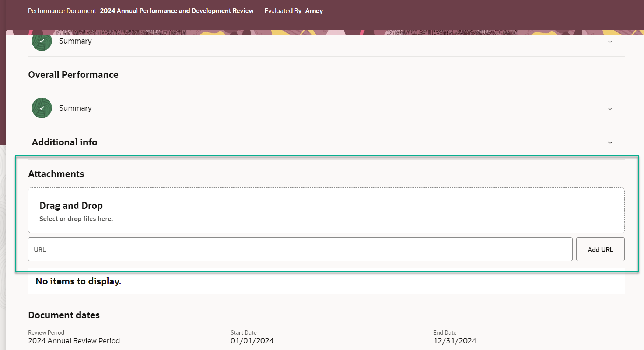This screenshot has height=350, width=644.
Task: Click the green check icon on Overall Performance Summary
Action: pos(41,108)
